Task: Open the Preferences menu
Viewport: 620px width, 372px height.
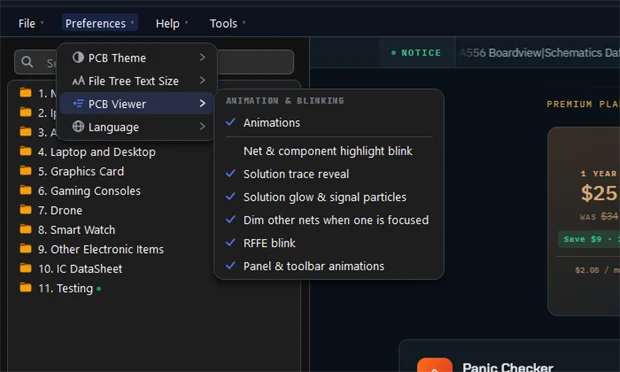Action: click(100, 23)
